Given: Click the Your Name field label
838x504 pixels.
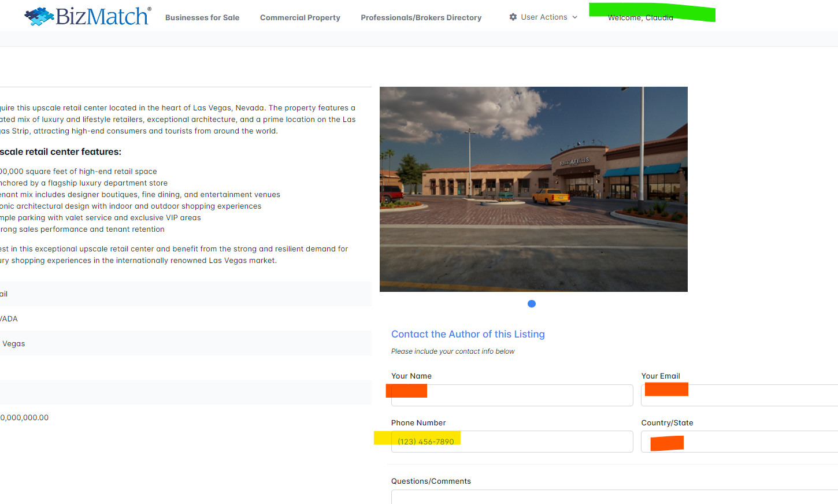Looking at the screenshot, I should click(x=411, y=376).
